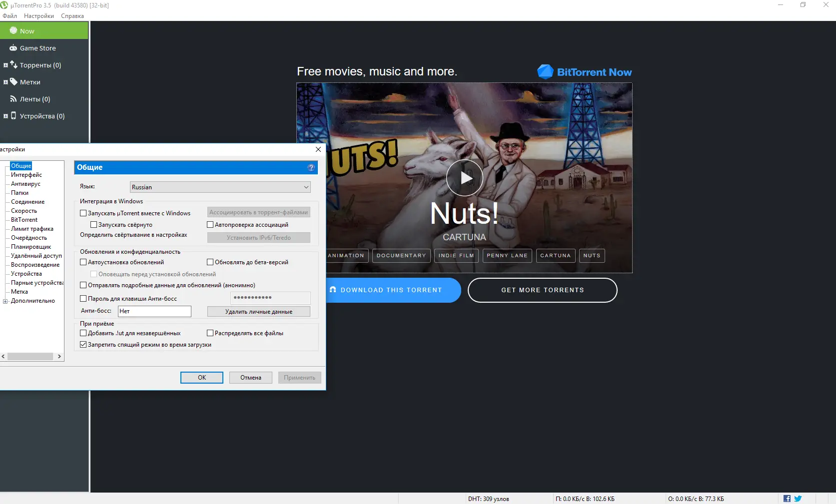The width and height of the screenshot is (836, 504).
Task: Open Воспроизведение settings category
Action: [x=35, y=265]
